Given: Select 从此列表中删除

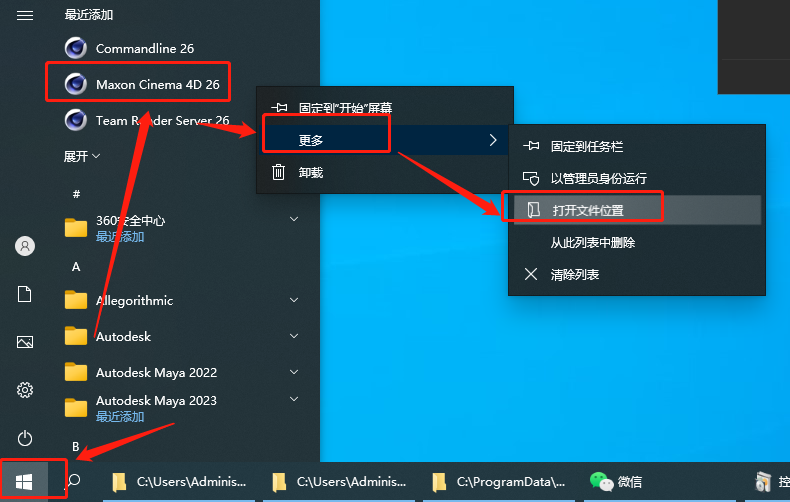Looking at the screenshot, I should click(x=637, y=242).
